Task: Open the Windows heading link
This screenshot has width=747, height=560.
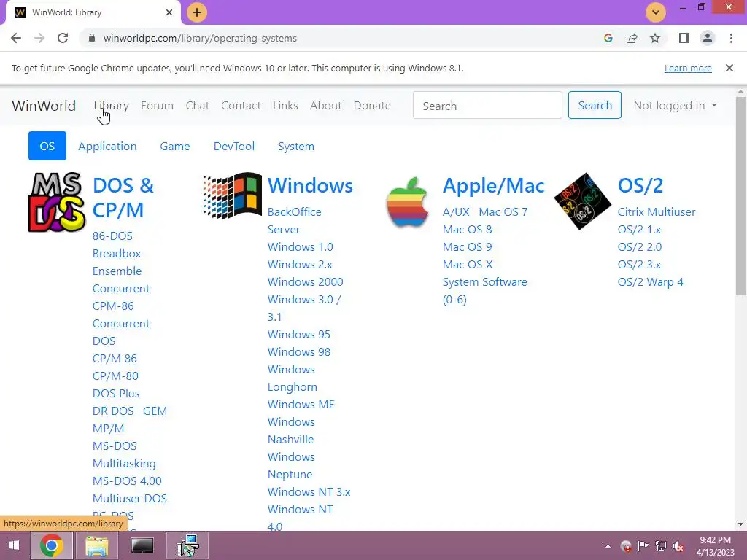Action: coord(310,186)
